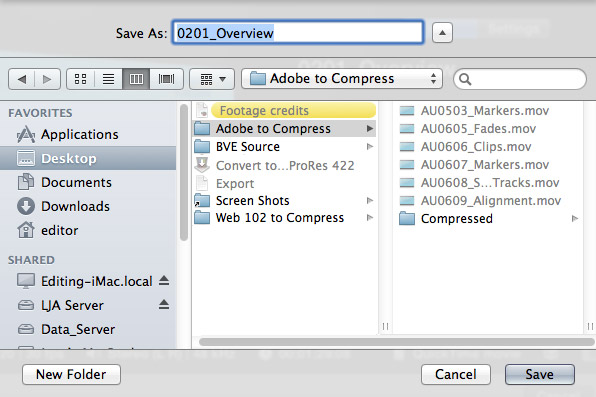The height and width of the screenshot is (397, 596).
Task: Select Data_Server in the sidebar
Action: tap(88, 329)
